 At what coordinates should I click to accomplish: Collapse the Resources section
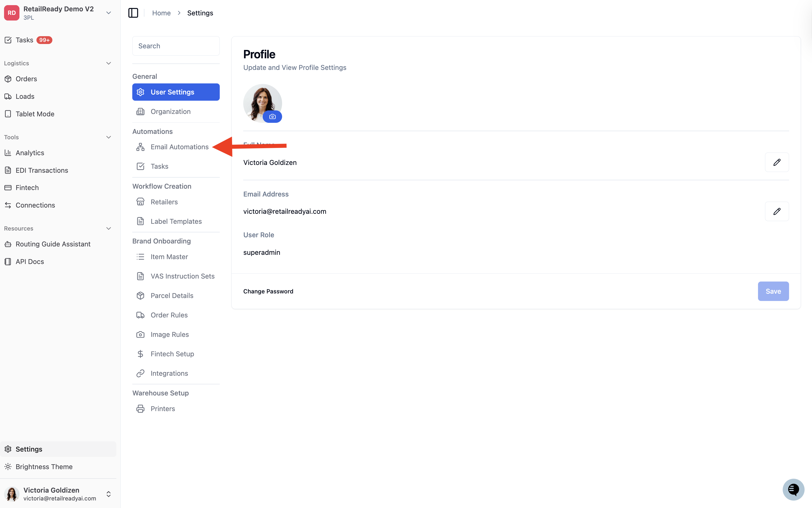click(109, 228)
